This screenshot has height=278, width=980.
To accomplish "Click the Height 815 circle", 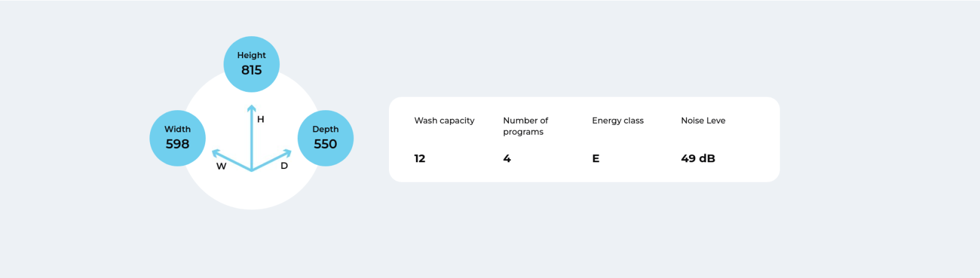I will point(251,64).
